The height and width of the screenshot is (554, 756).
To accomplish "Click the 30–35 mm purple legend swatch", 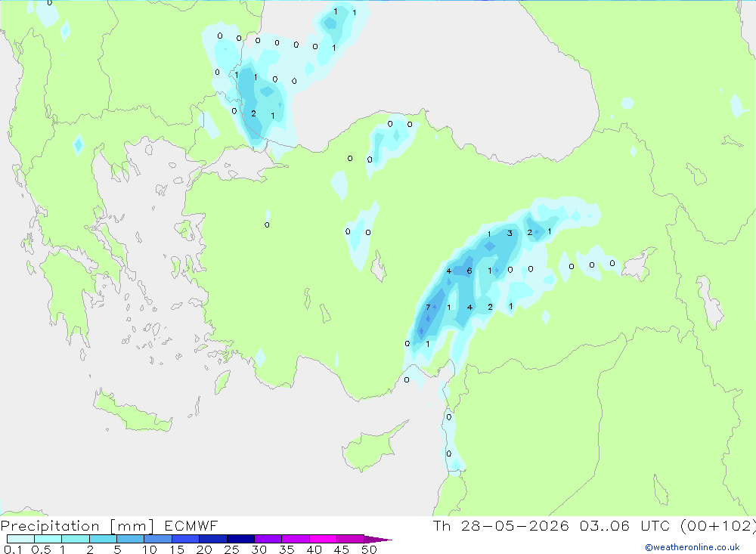I will (268, 539).
